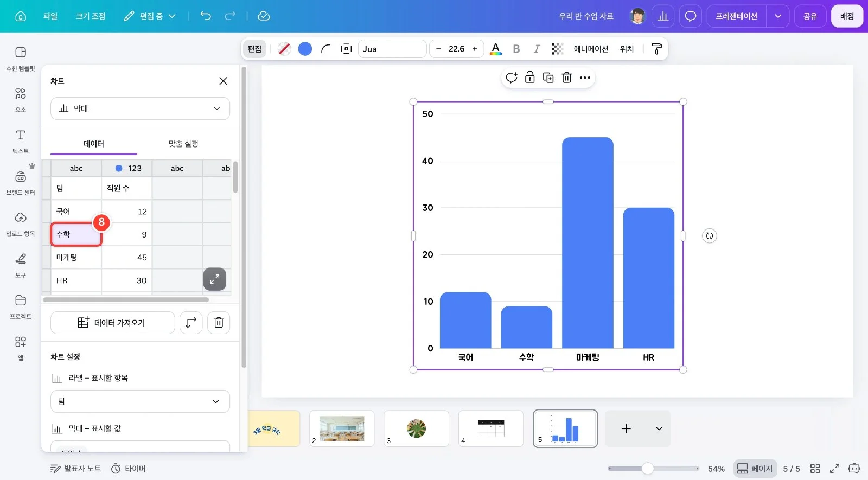Image resolution: width=868 pixels, height=480 pixels.
Task: Open the 업로드 항목 uploads panel
Action: (21, 224)
